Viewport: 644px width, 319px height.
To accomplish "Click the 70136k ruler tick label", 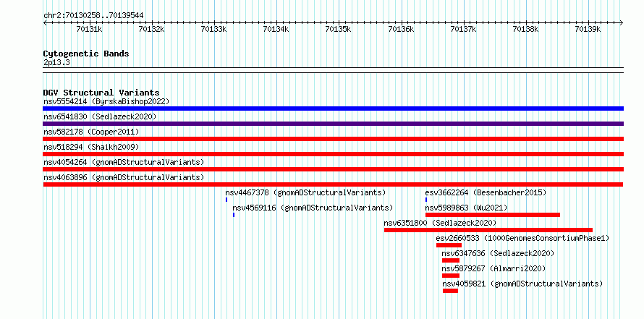I will point(402,29).
